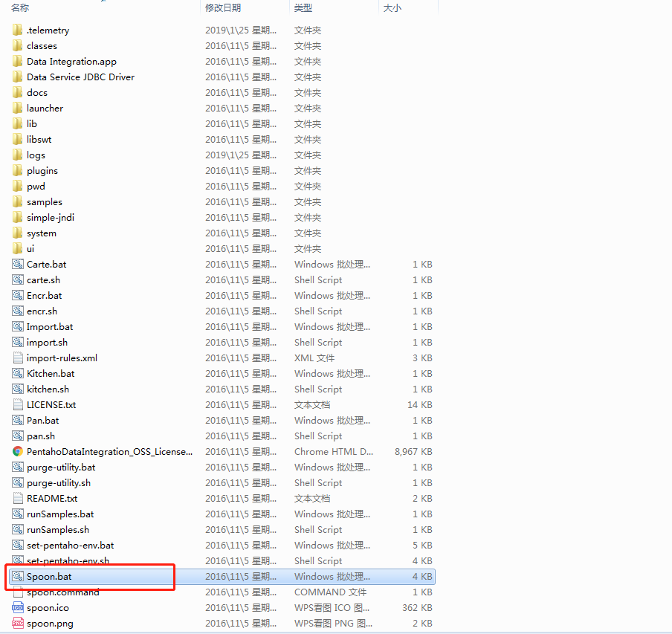The width and height of the screenshot is (672, 634).
Task: Select the README.txt file name
Action: point(52,499)
